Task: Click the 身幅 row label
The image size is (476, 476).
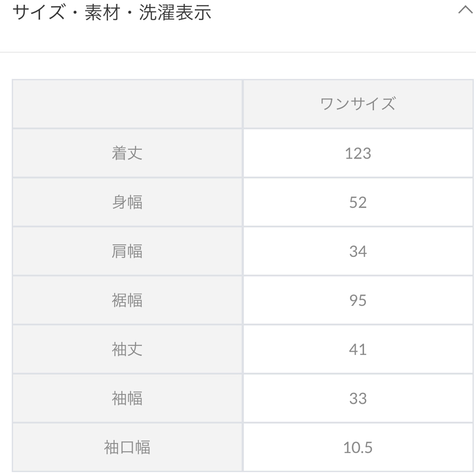Action: tap(127, 202)
